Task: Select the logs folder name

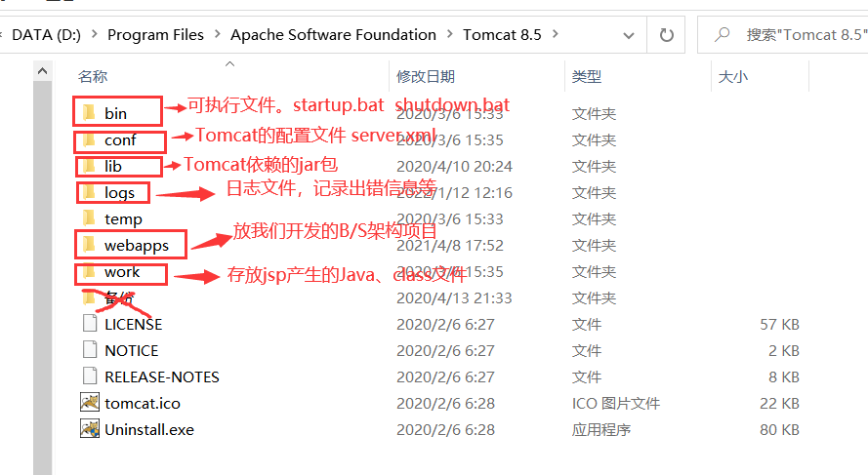Action: pos(119,192)
